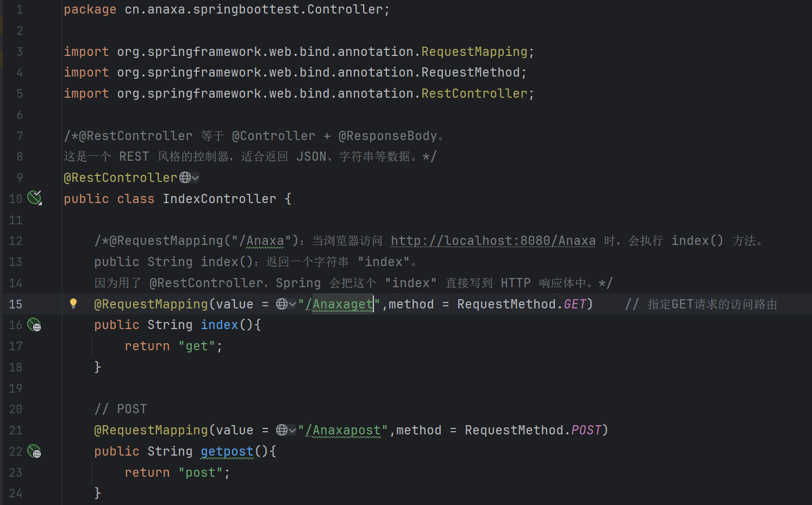Screen dimensions: 812x505
Task: Open the yellow lightbulb quick-fix on line 15
Action: pyautogui.click(x=73, y=304)
